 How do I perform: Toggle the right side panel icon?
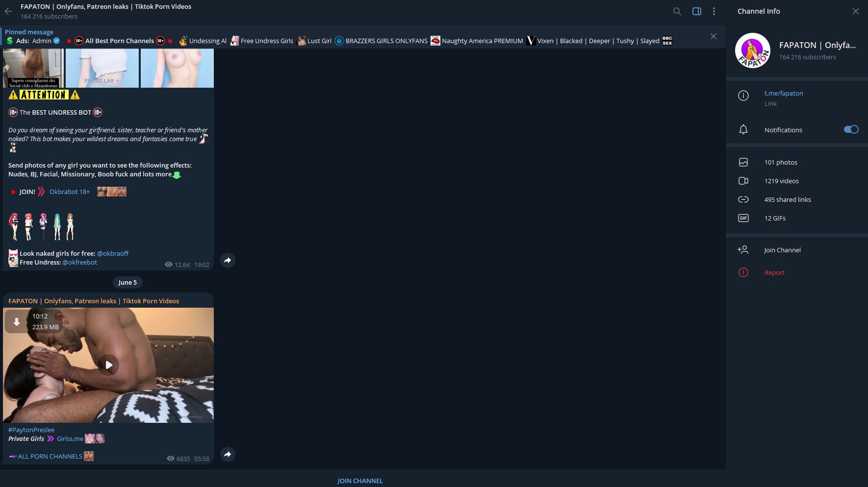[x=696, y=11]
